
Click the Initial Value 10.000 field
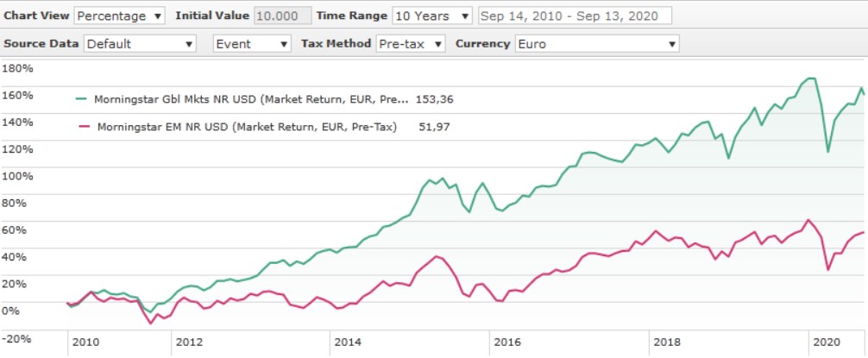click(x=282, y=16)
